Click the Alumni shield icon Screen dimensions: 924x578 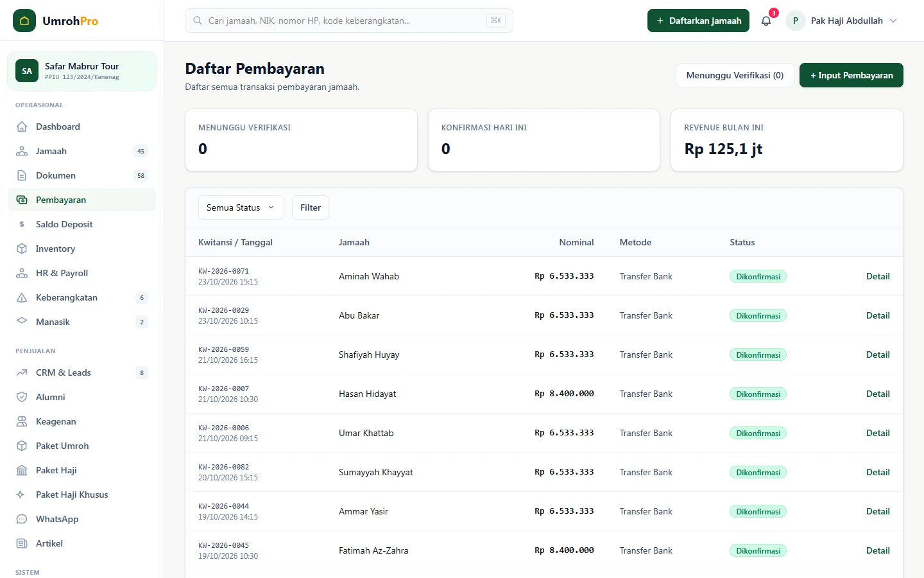tap(22, 397)
